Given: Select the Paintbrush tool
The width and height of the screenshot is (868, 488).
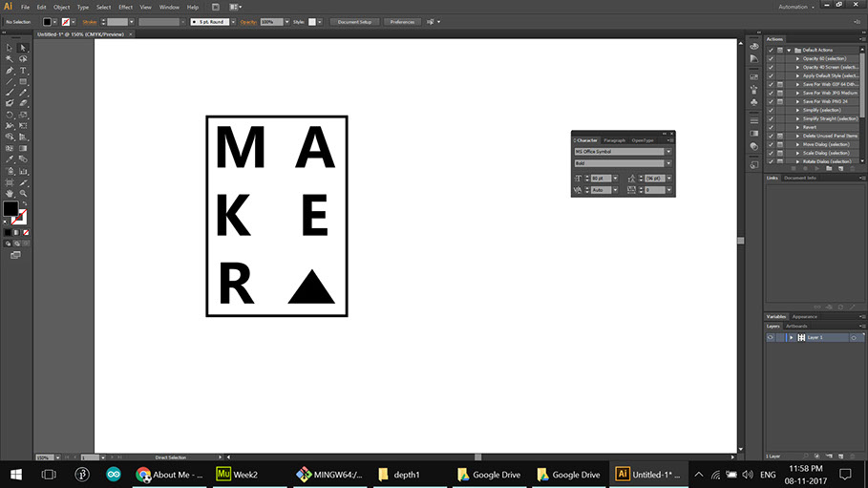Looking at the screenshot, I should coord(10,93).
